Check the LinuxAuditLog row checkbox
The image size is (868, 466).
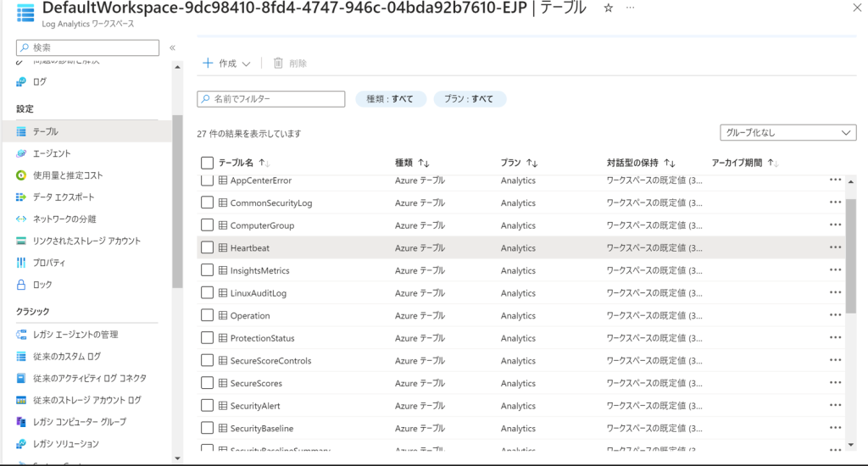click(x=207, y=293)
